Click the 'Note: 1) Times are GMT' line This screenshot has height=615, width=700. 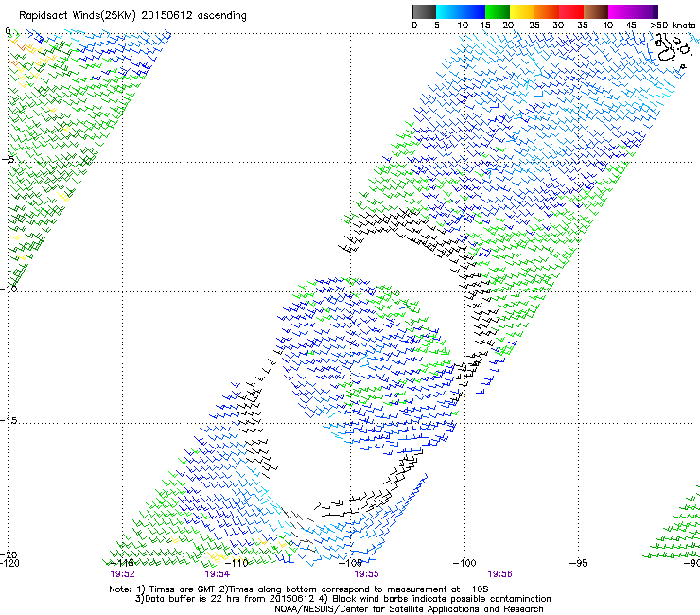pos(299,589)
